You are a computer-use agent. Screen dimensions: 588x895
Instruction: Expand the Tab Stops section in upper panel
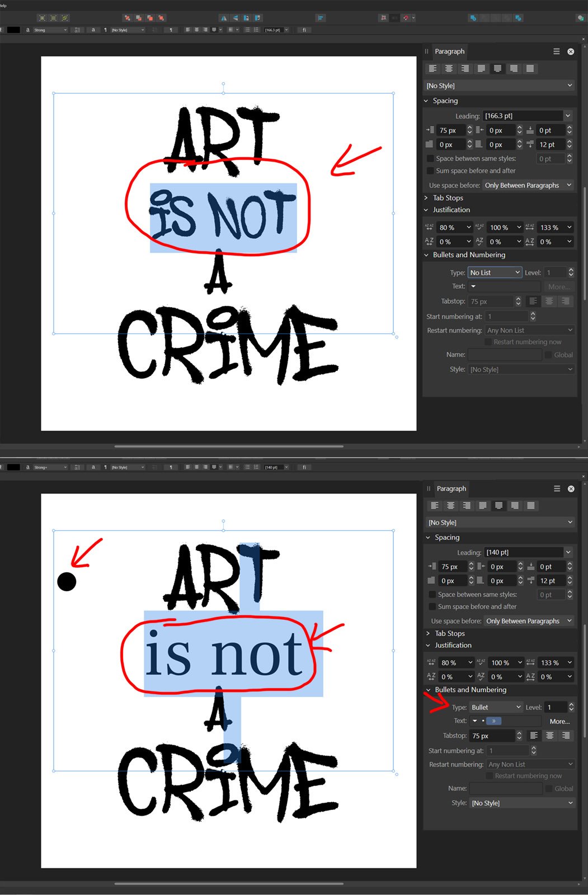[x=426, y=198]
